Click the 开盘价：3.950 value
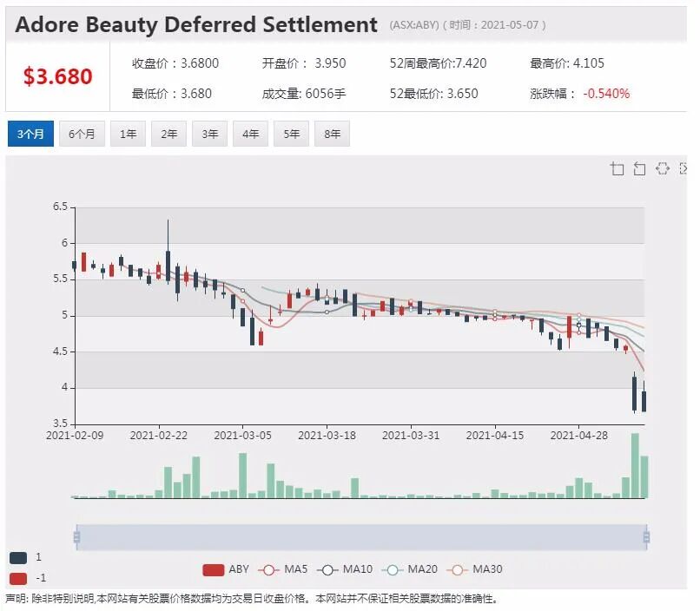The image size is (700, 611). pyautogui.click(x=304, y=63)
